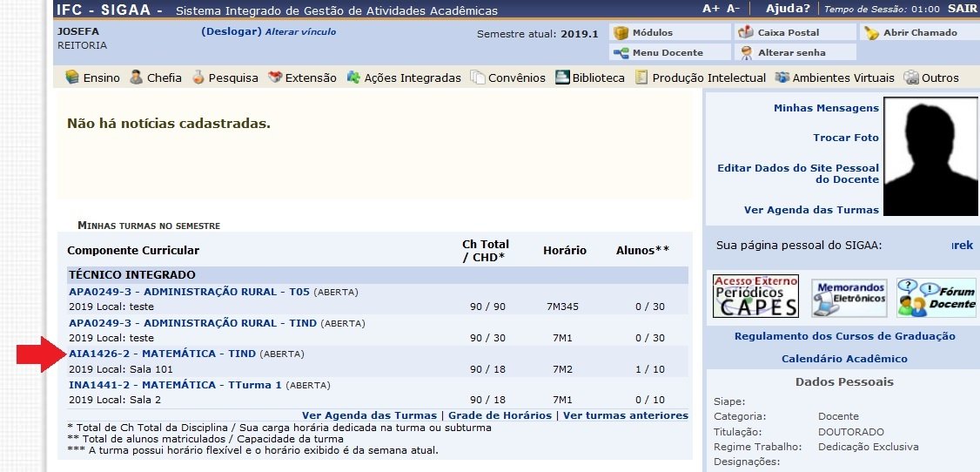The width and height of the screenshot is (980, 472).
Task: Open the Convênios menu
Action: click(517, 78)
